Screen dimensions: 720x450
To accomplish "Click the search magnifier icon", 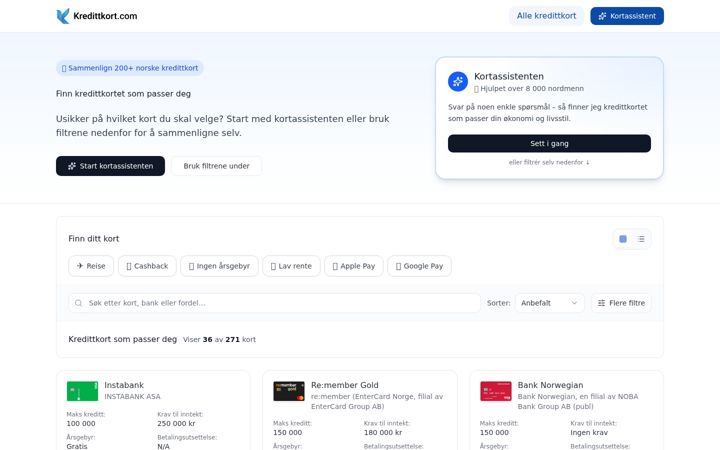I will (x=79, y=303).
